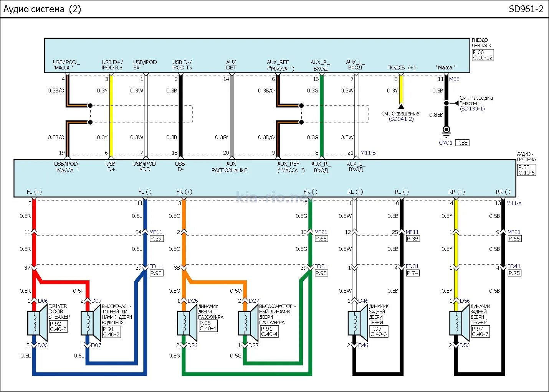
Task: Click the M11-A connector label
Action: (514, 203)
